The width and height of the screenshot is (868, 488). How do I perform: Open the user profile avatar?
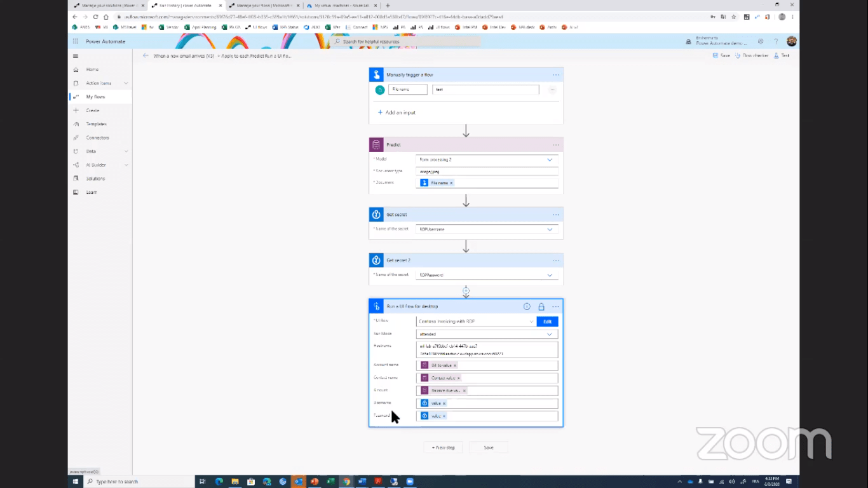click(791, 41)
